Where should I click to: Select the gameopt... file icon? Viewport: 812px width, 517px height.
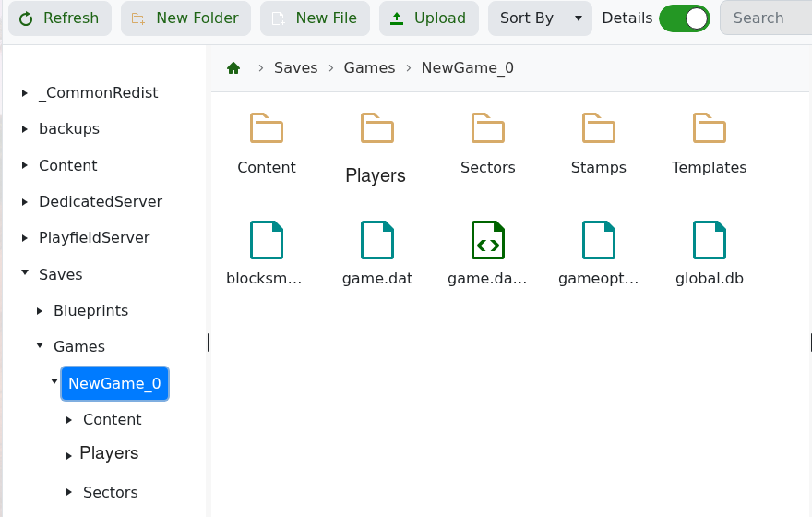(599, 240)
